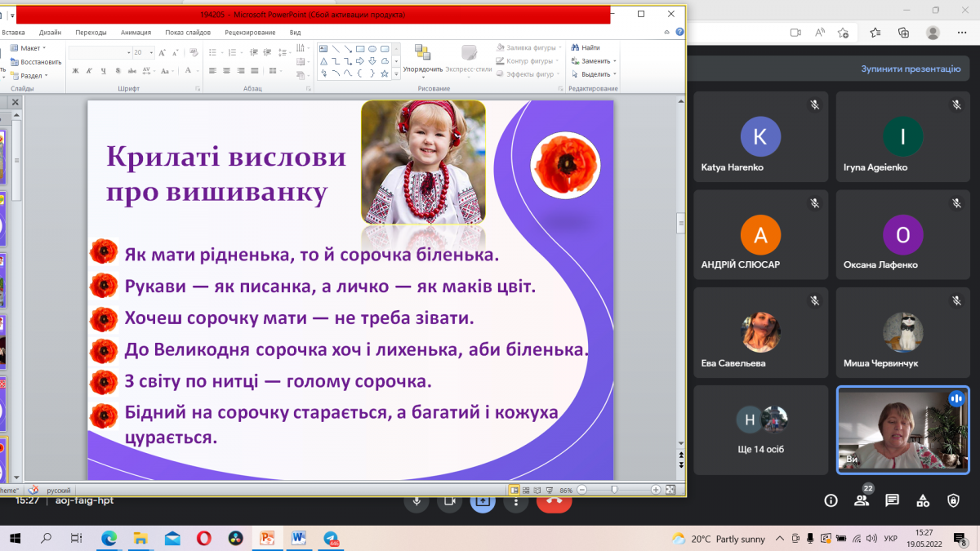Open the Упорядочить (Arrange) tool
Image resolution: width=980 pixels, height=551 pixels.
(x=423, y=59)
